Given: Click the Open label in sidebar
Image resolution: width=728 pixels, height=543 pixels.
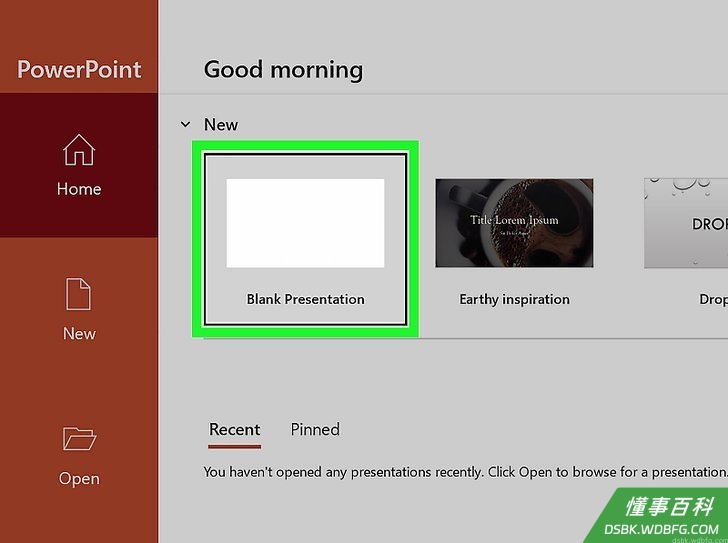Looking at the screenshot, I should (79, 478).
